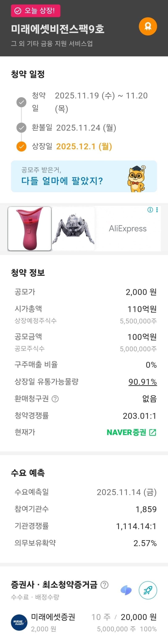Tap the orange award badge icon
The width and height of the screenshot is (168, 644).
point(148,26)
